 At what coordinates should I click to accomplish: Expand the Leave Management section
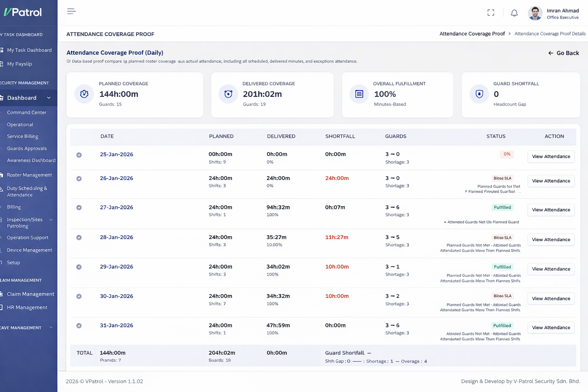[x=51, y=327]
